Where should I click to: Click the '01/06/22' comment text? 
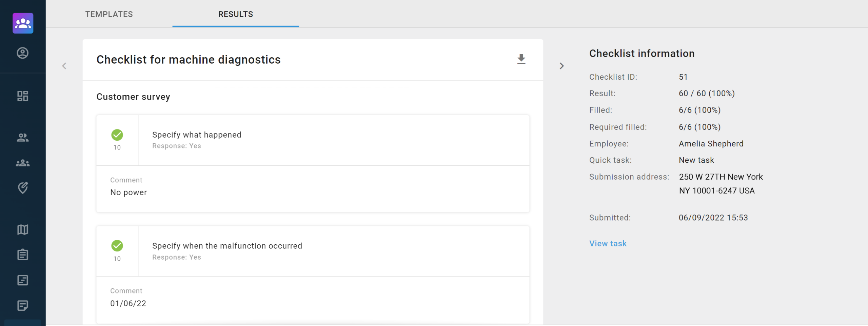click(128, 303)
